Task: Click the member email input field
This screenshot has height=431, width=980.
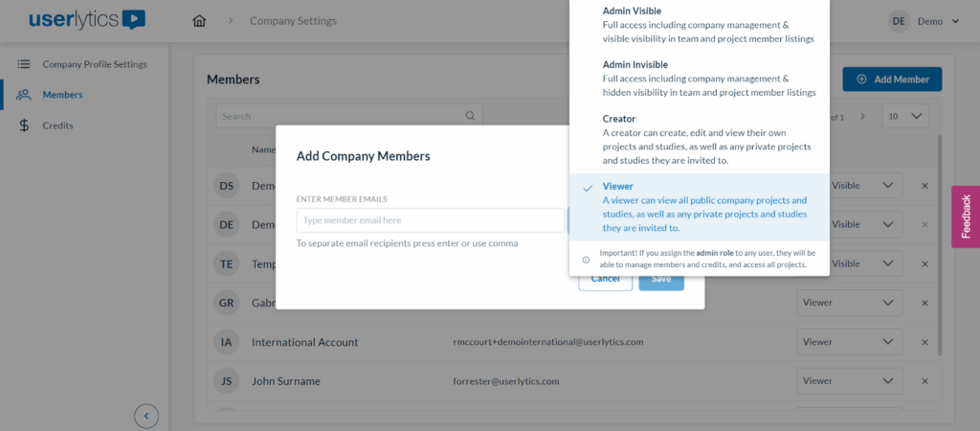Action: (430, 220)
